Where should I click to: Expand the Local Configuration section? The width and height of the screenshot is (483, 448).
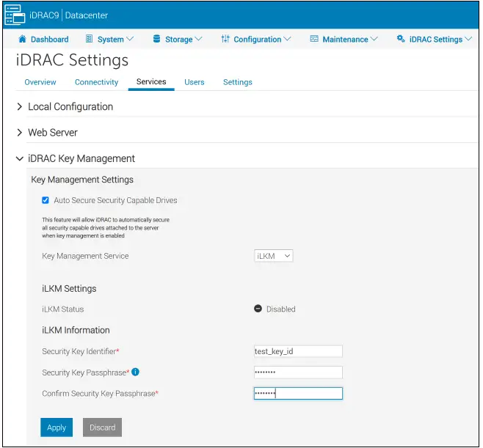(x=19, y=107)
